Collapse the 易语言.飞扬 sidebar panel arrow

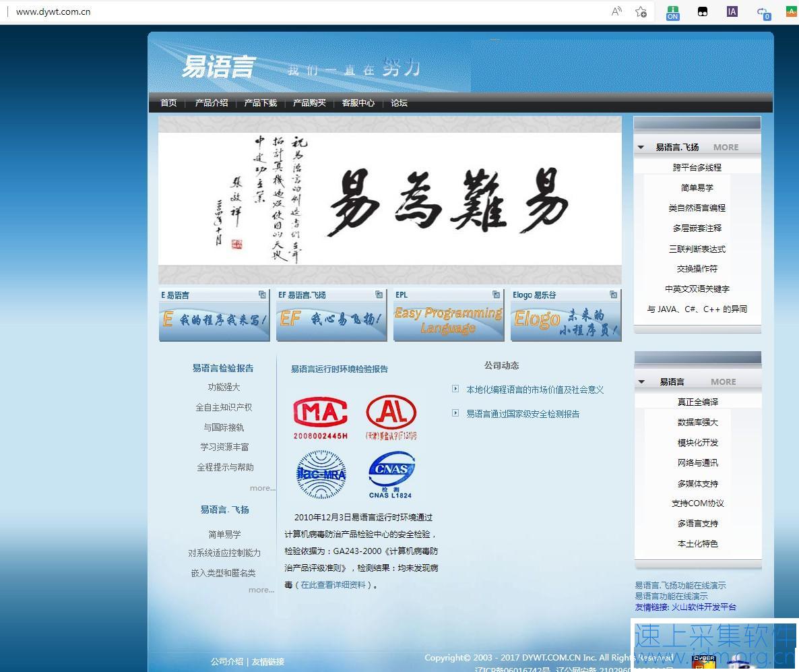tap(641, 148)
